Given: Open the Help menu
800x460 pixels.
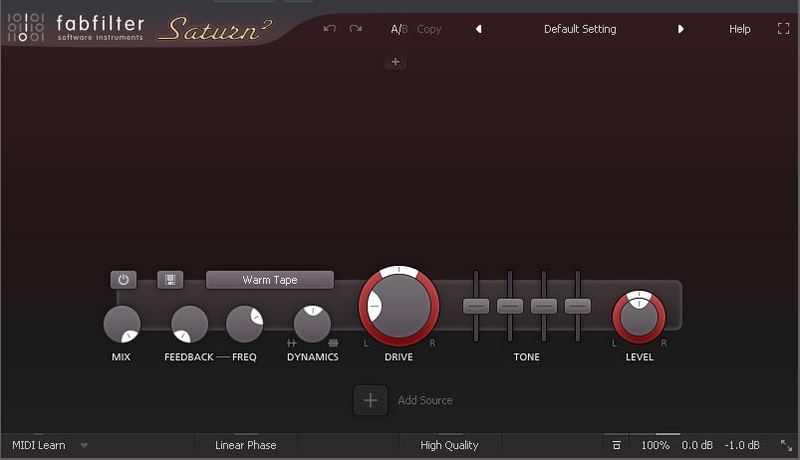Looking at the screenshot, I should pos(740,29).
